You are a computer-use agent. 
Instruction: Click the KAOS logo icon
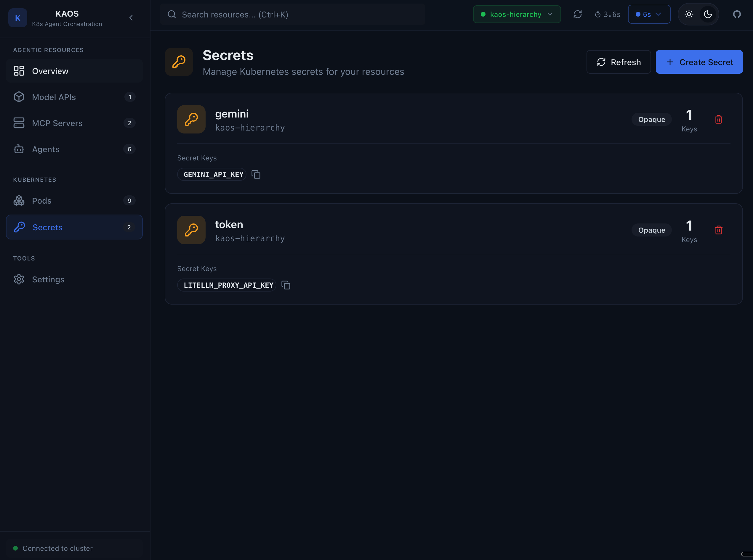[18, 18]
